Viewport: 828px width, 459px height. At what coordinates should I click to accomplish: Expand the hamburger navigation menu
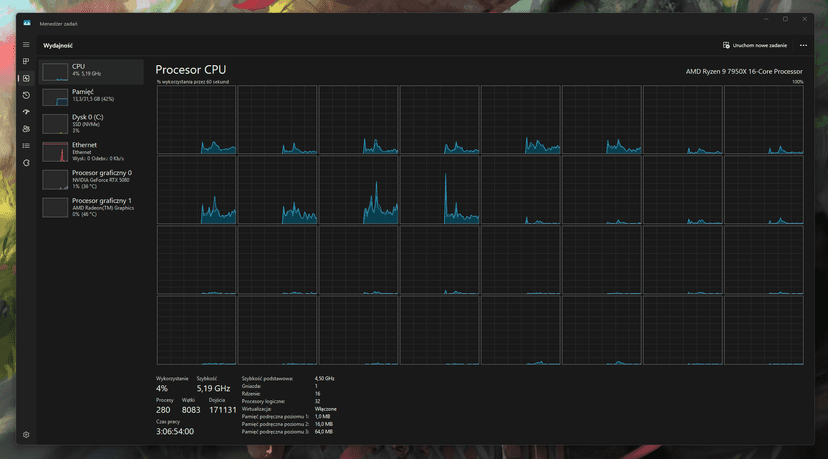(x=27, y=45)
